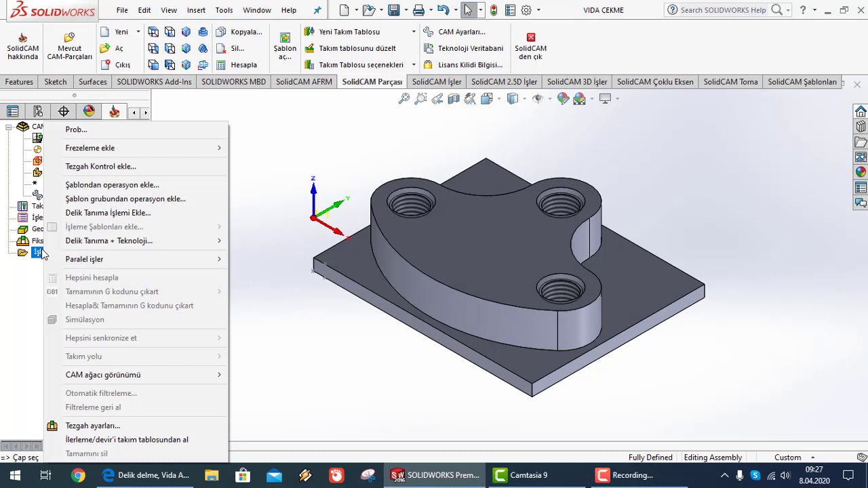Open Chrome from taskbar
The width and height of the screenshot is (868, 488).
[x=78, y=475]
